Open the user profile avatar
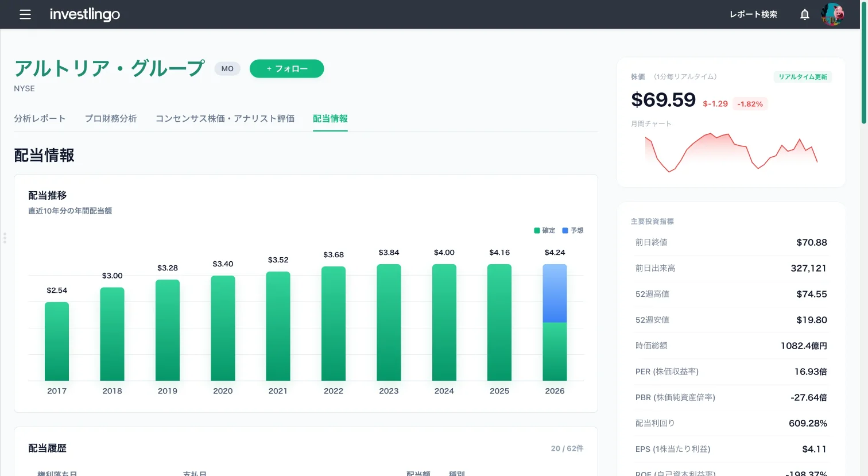 tap(832, 14)
